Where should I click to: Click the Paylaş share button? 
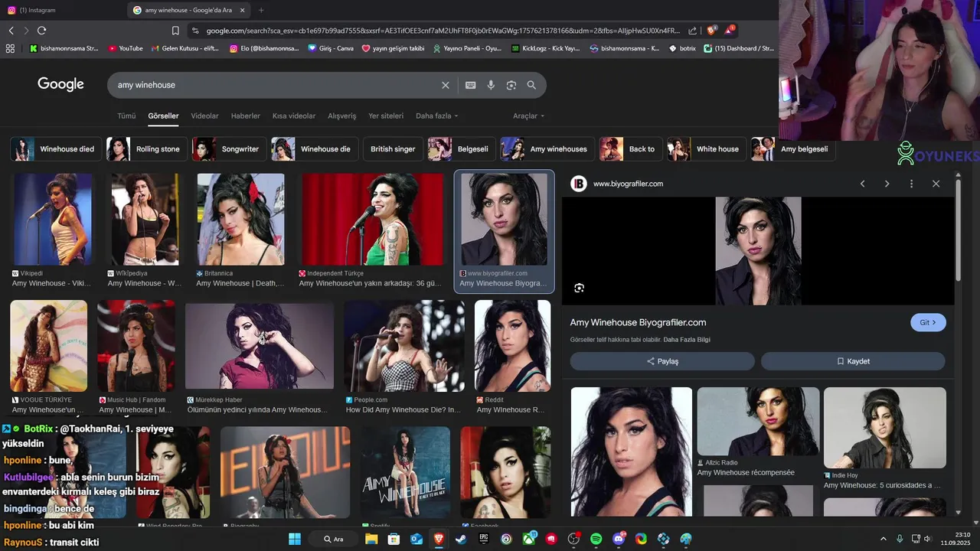pos(662,361)
